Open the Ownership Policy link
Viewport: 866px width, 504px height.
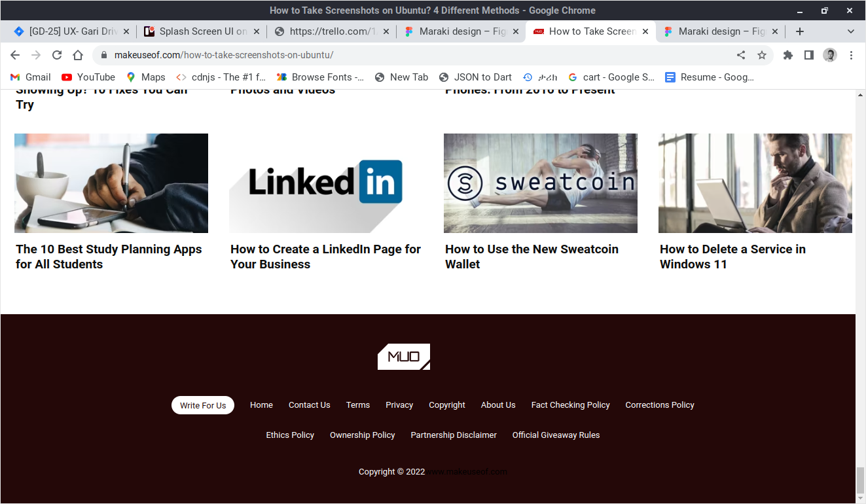point(363,435)
